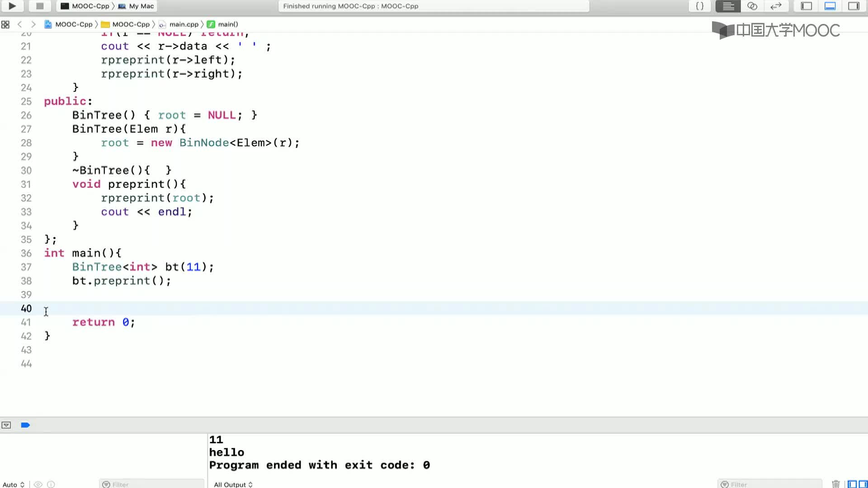Open the MOOC-Cpp scheme selector
This screenshot has height=488, width=868.
pos(85,6)
